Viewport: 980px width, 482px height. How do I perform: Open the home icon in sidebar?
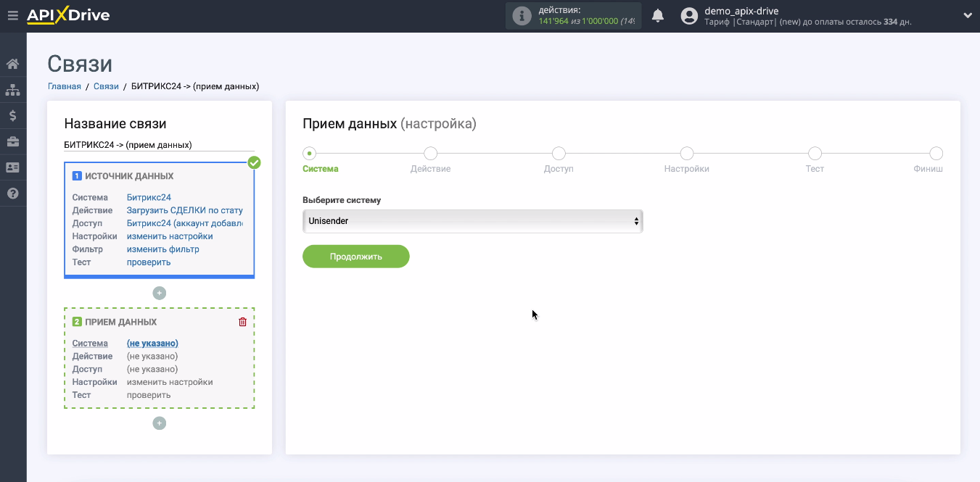click(x=12, y=64)
